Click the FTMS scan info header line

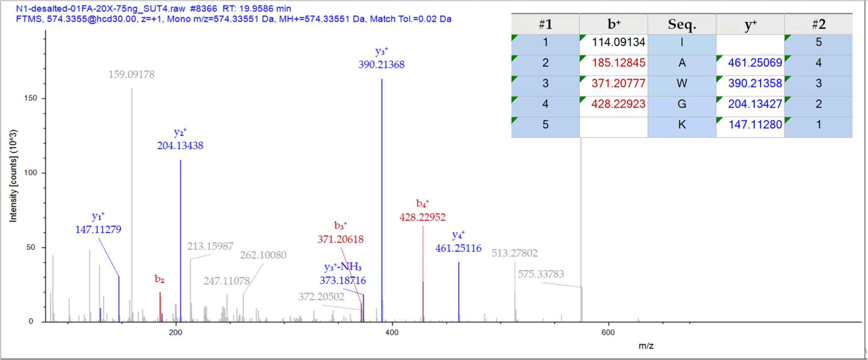[233, 19]
